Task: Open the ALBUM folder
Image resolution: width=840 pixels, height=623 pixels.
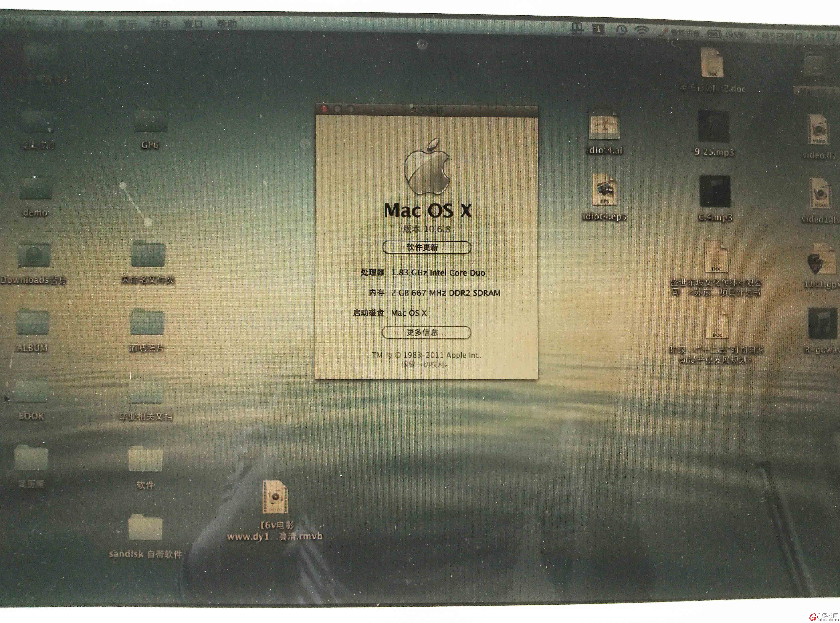Action: (x=32, y=322)
